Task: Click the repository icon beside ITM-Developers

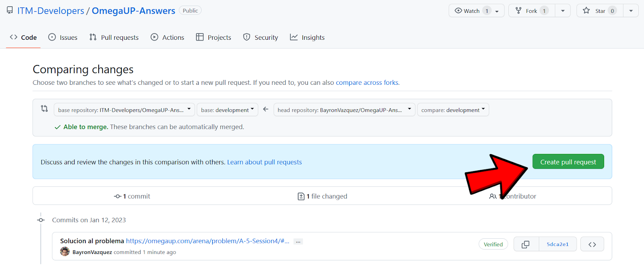Action: coord(10,10)
